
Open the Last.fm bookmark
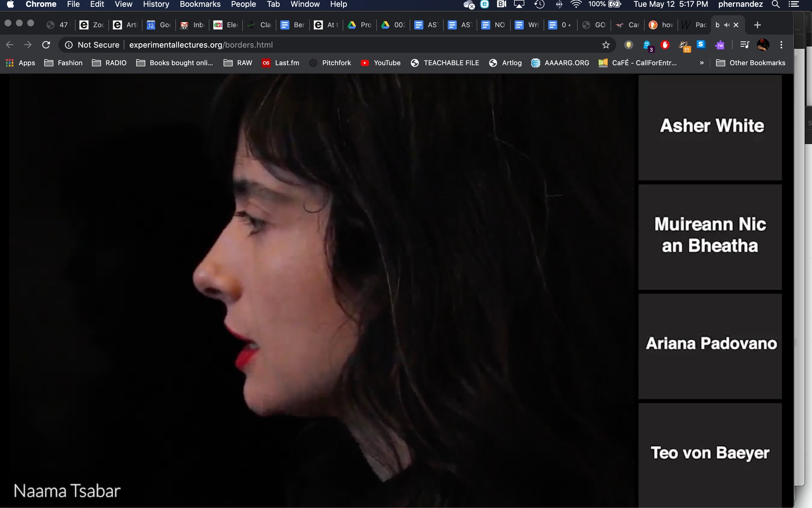(281, 63)
